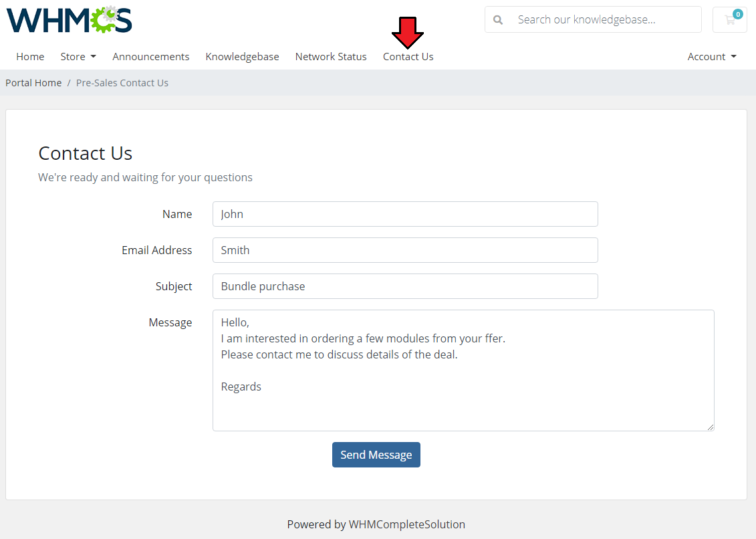Click into the Subject field
756x539 pixels.
point(405,286)
